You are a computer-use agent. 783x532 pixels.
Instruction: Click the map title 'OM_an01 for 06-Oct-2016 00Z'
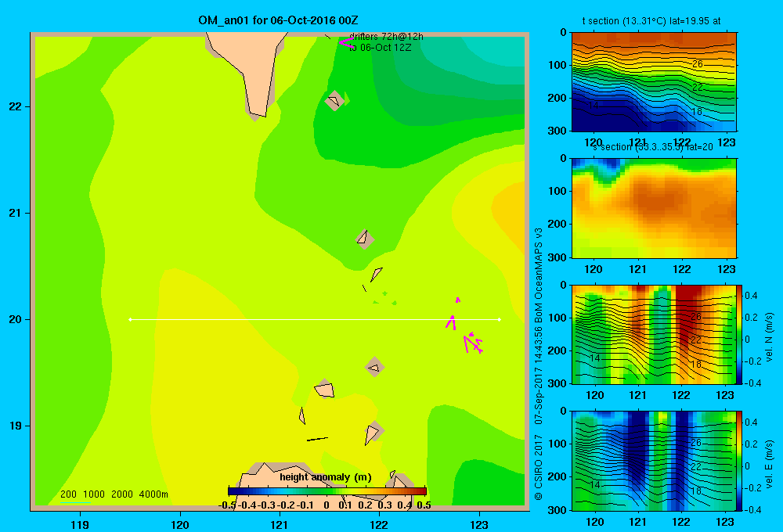[278, 20]
